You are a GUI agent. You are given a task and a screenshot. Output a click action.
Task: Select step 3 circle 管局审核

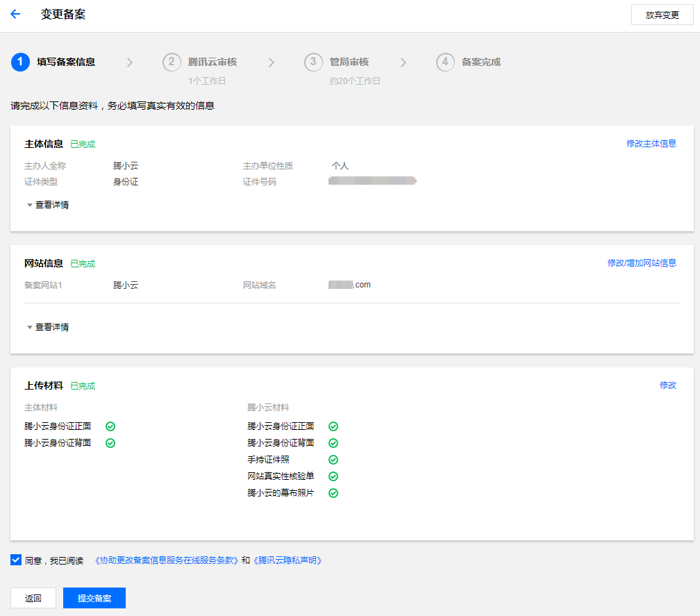(313, 62)
